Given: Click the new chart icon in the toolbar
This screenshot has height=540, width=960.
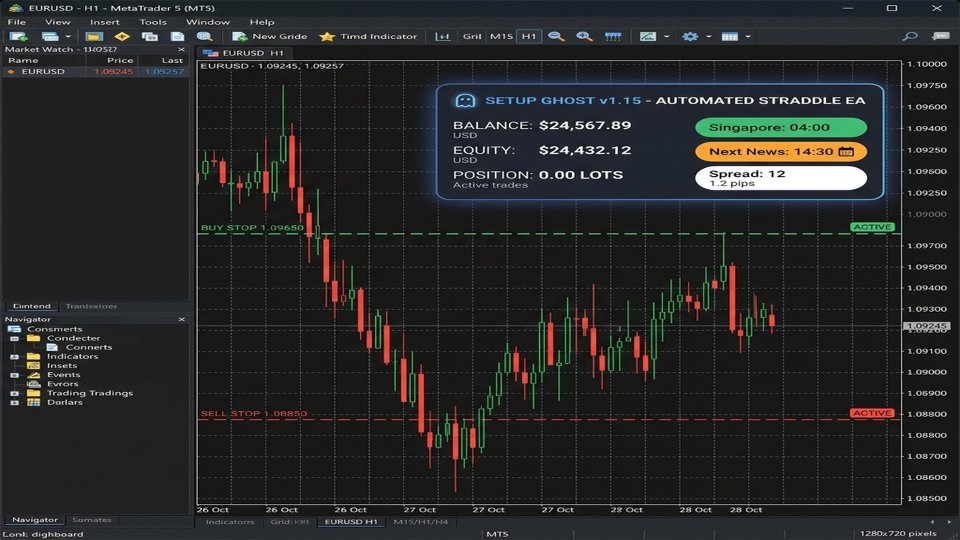Looking at the screenshot, I should 18,37.
